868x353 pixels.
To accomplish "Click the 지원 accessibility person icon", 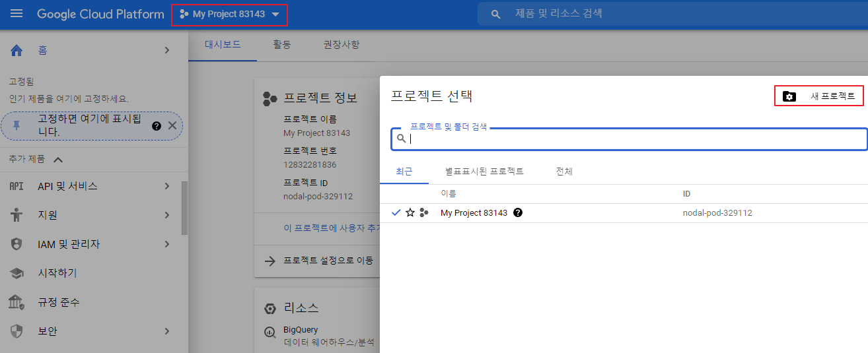I will (17, 215).
